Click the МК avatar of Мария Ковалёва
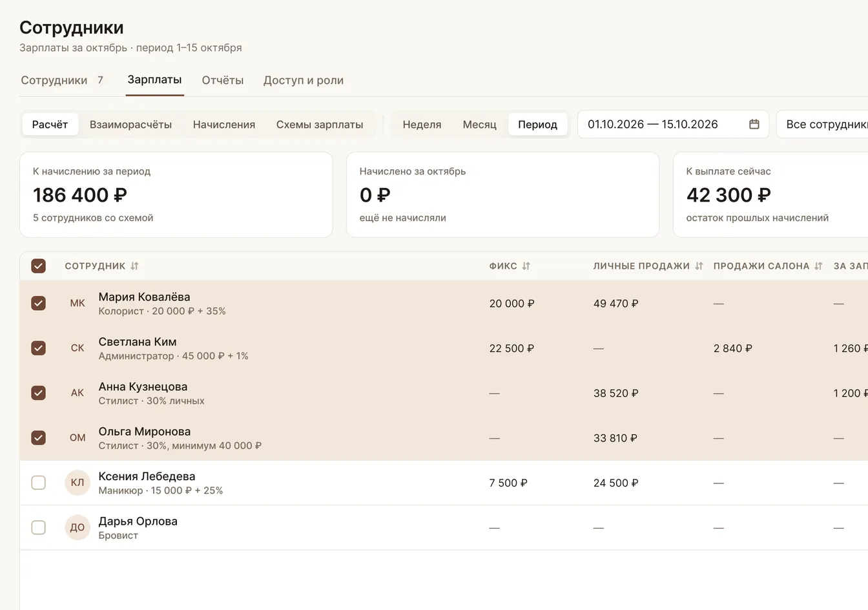Screen dimensions: 868x610 pos(77,303)
